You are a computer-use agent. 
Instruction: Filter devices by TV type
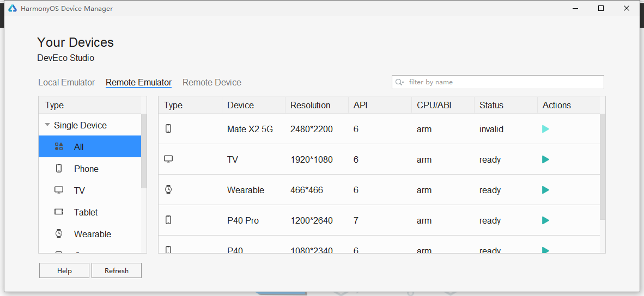pos(90,190)
